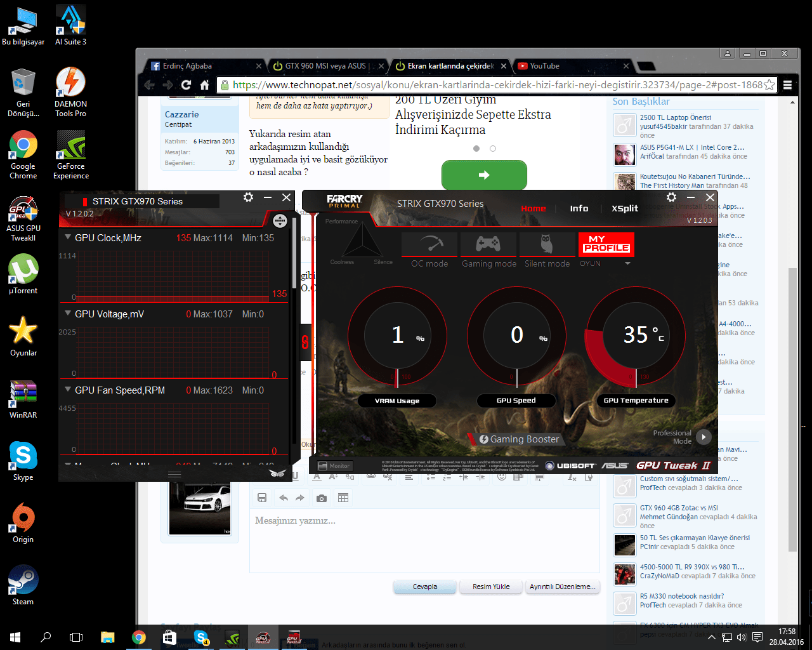Viewport: 812px width, 650px height.
Task: Click the camera image icon in editor
Action: click(322, 498)
